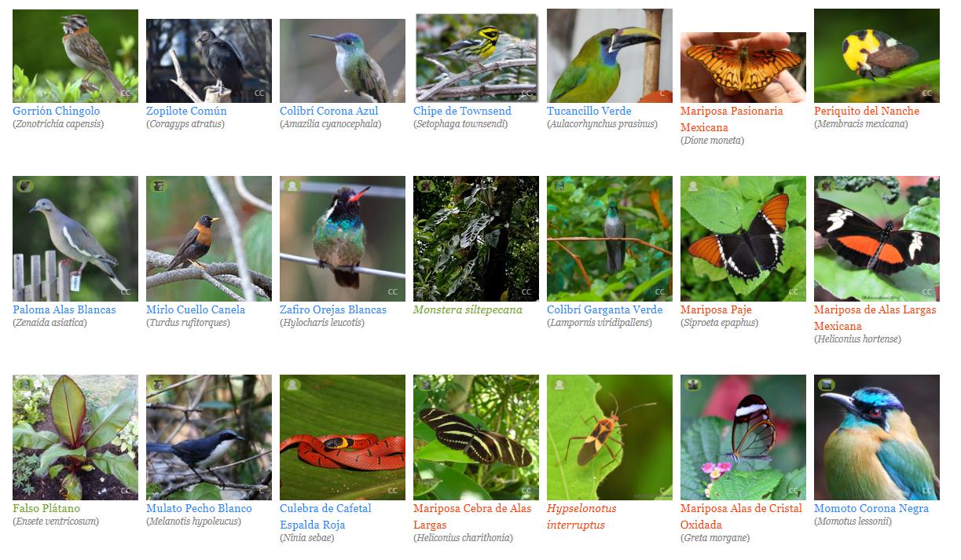The image size is (961, 560).
Task: Open the Monstera siltepecana link
Action: click(x=468, y=309)
